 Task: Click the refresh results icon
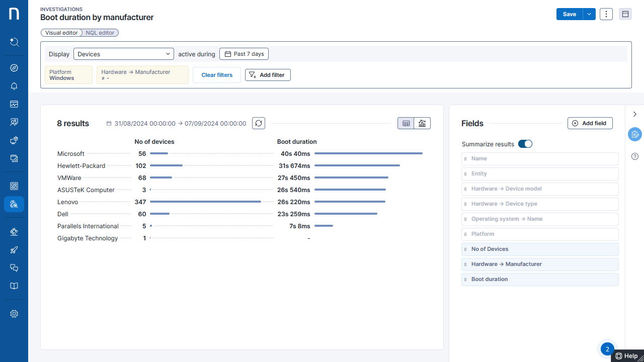point(259,123)
